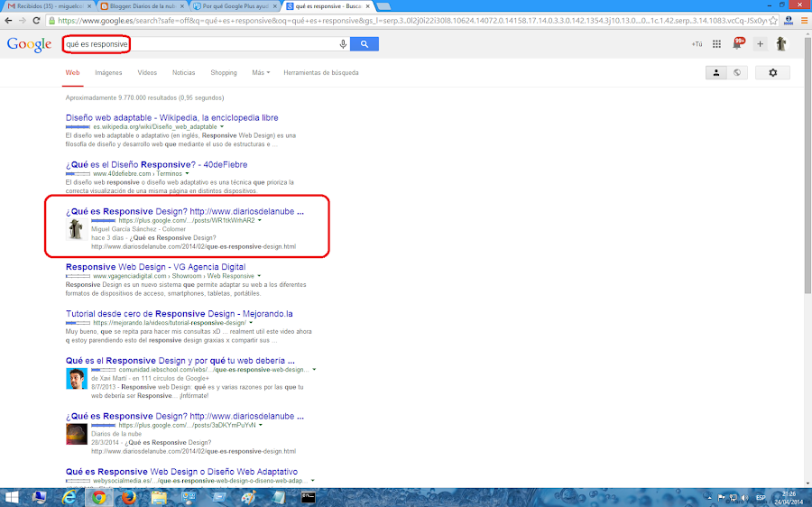The height and width of the screenshot is (507, 812).
Task: Click the volume speaker tray icon
Action: coord(744,498)
